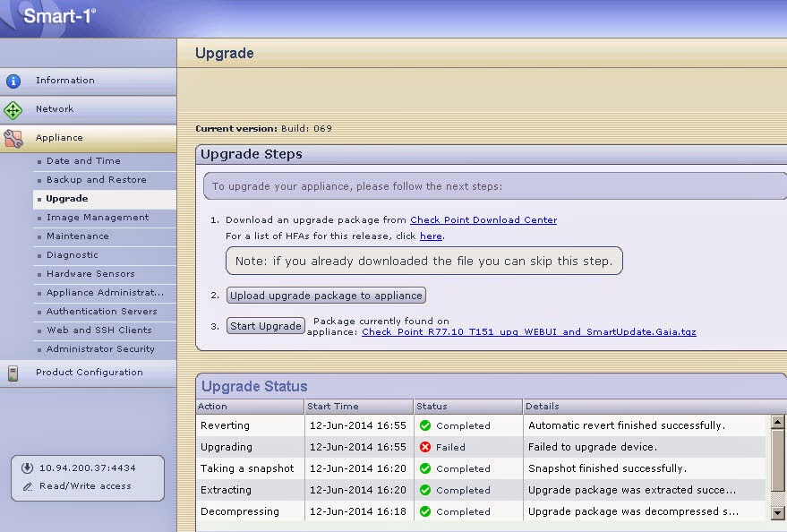Image resolution: width=787 pixels, height=532 pixels.
Task: Open the Maintenance page
Action: tap(105, 236)
